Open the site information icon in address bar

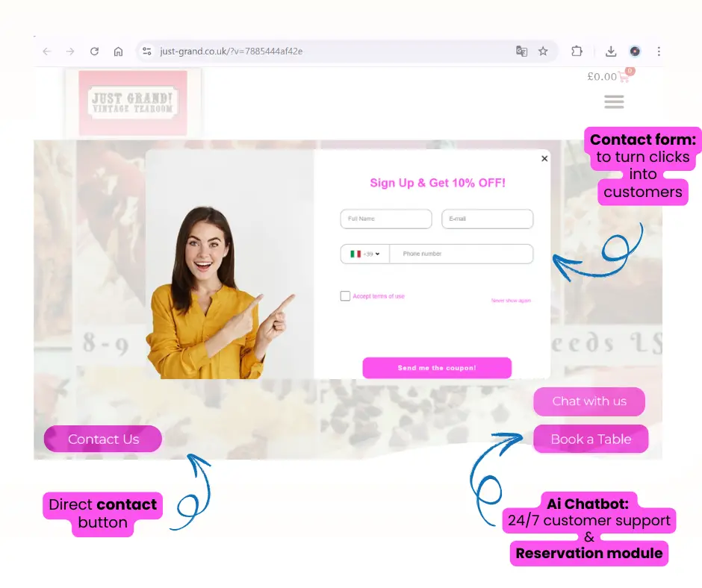point(147,51)
